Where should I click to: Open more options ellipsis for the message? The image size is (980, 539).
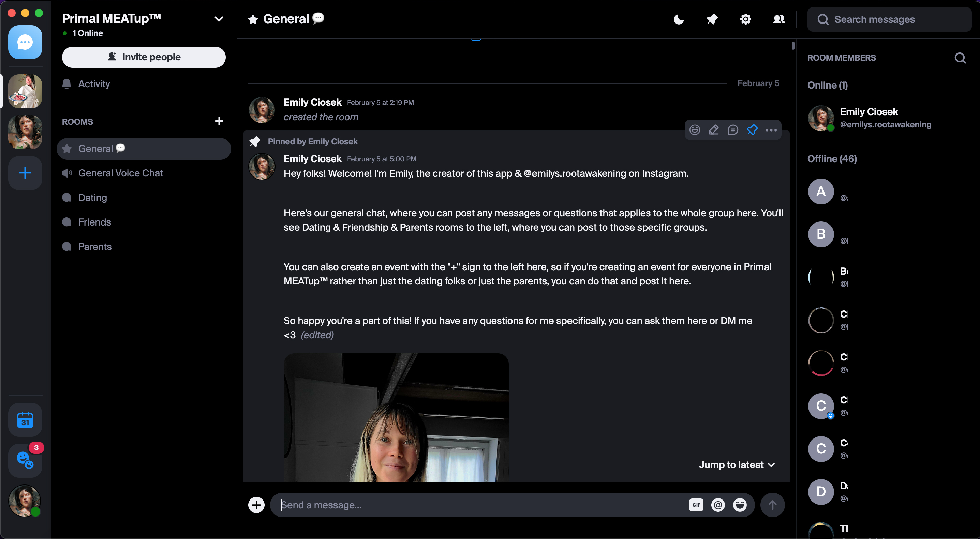coord(771,130)
